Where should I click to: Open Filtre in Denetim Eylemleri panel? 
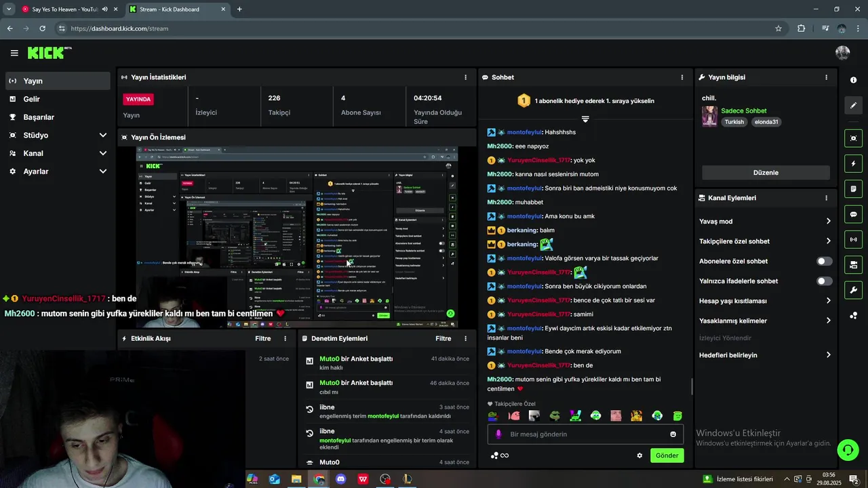443,338
